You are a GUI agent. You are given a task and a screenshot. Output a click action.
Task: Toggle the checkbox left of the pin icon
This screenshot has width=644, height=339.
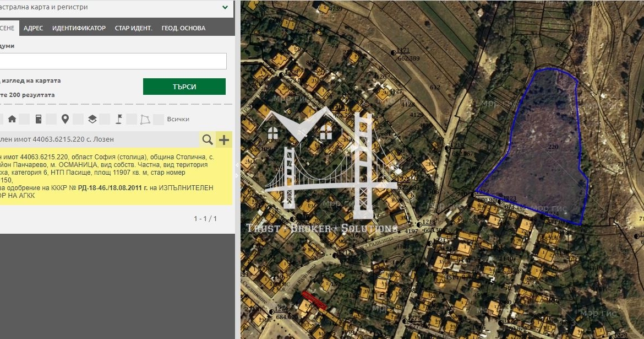coord(51,119)
